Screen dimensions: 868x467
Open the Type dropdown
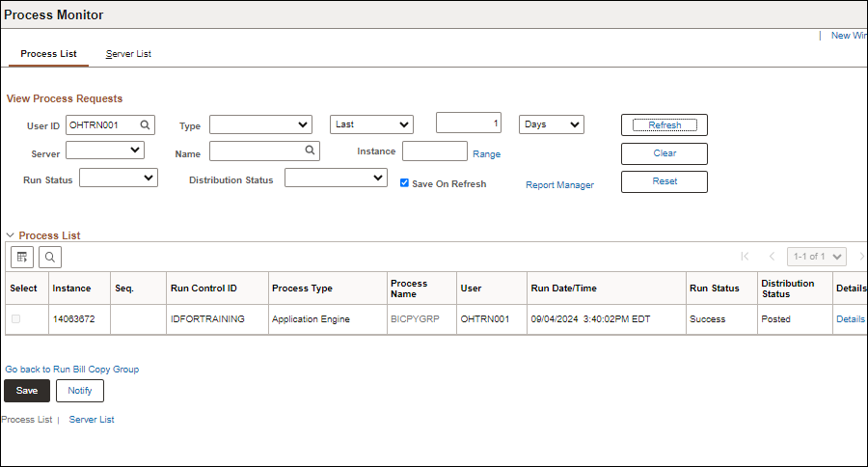(x=260, y=124)
